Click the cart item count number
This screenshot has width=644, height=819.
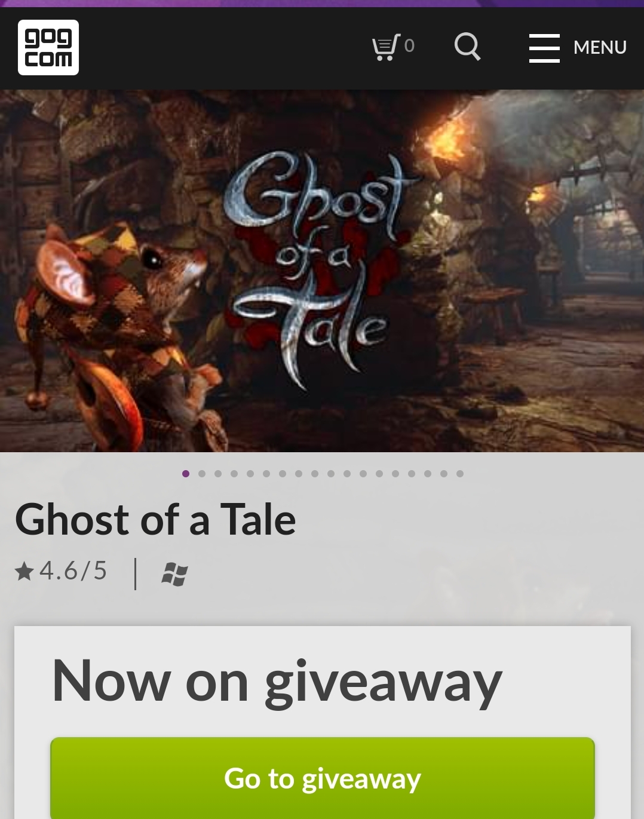click(x=409, y=46)
